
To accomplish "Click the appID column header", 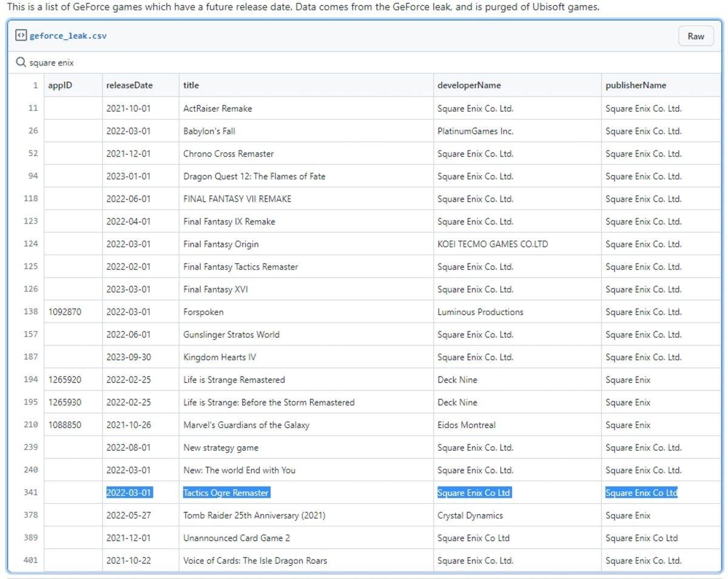I will (60, 85).
